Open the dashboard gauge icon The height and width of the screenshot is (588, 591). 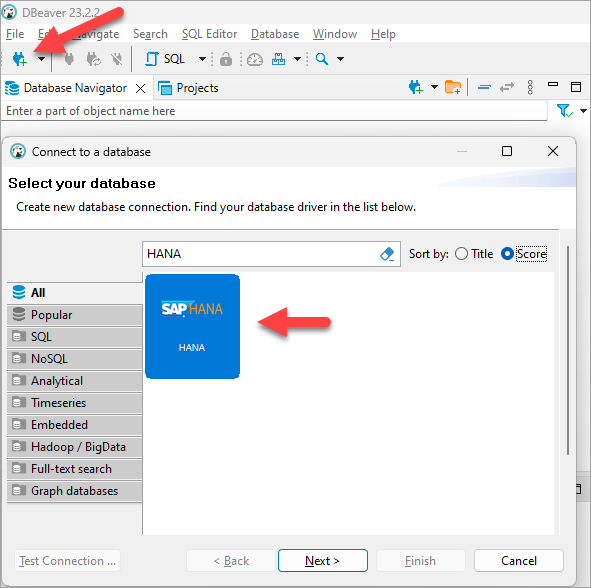(255, 59)
